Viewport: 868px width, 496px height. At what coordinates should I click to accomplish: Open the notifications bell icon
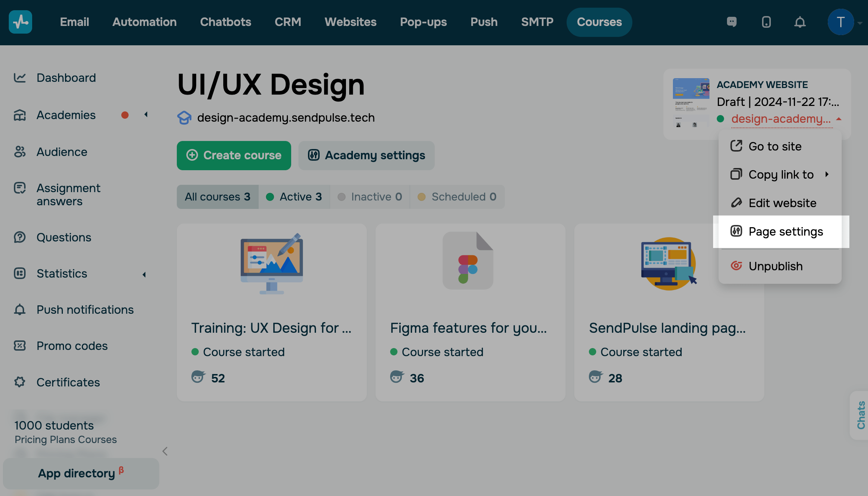pos(800,22)
